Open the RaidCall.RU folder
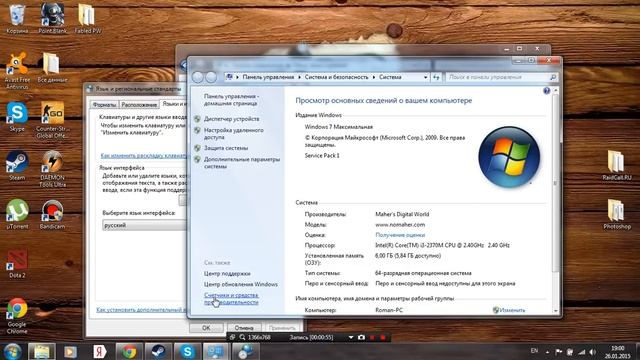Viewport: 640px width, 360px height. click(616, 165)
